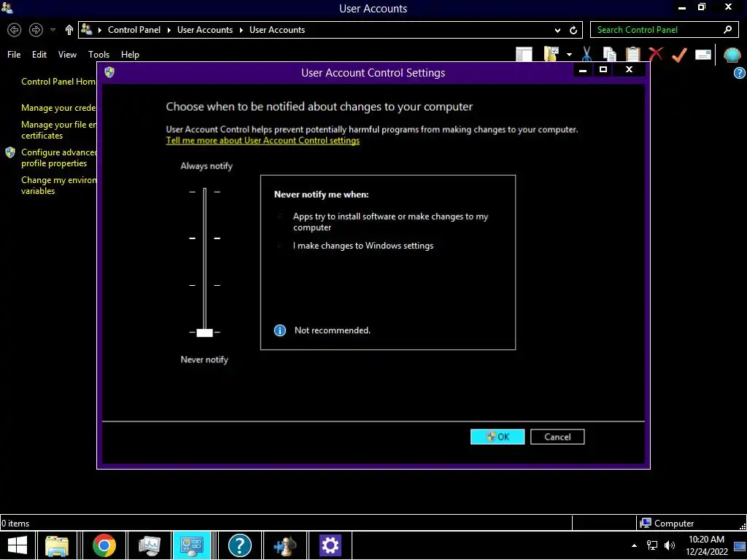
Task: Click the Control Panel breadcrumb
Action: 134,29
